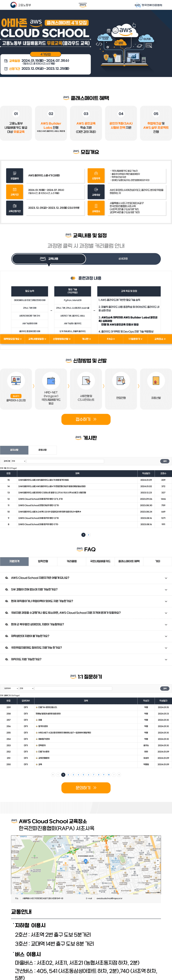Expand FAQ about 국비지원 과정 중도 퇴소
The image size is (172, 980).
coord(86,612)
